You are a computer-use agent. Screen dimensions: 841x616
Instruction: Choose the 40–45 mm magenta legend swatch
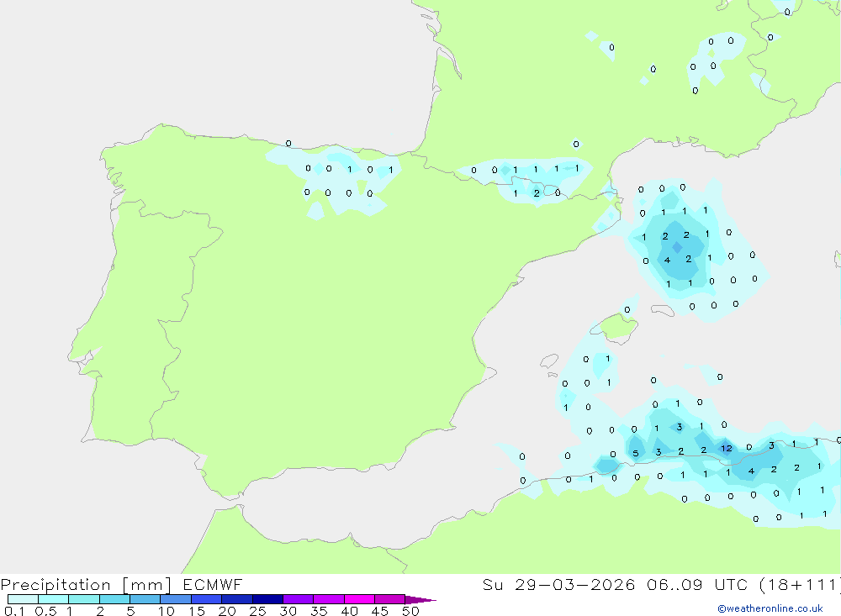[x=359, y=599]
